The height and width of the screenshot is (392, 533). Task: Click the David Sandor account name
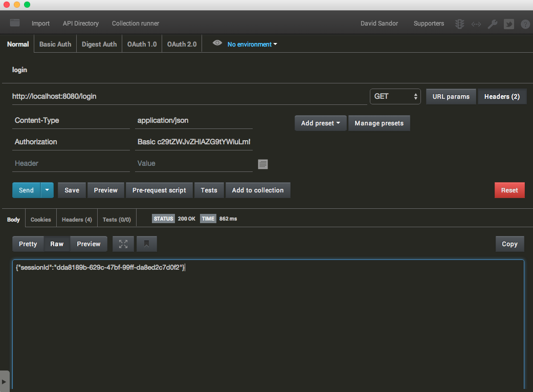coord(379,23)
